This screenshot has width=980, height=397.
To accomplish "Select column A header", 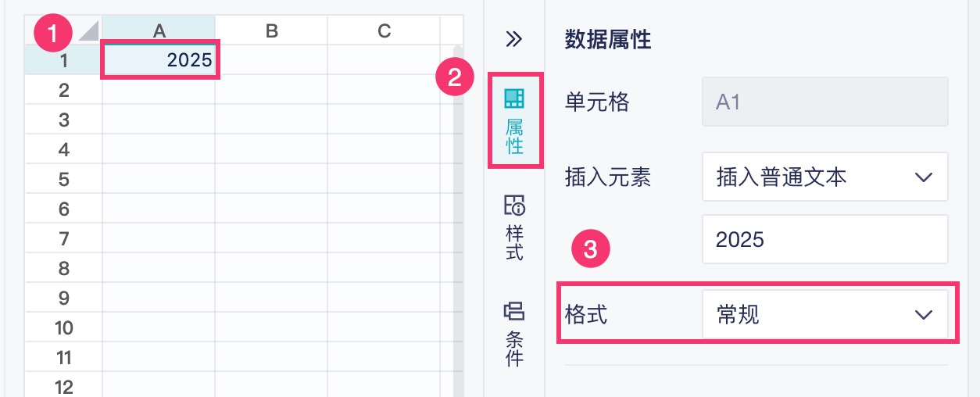I will 159,30.
